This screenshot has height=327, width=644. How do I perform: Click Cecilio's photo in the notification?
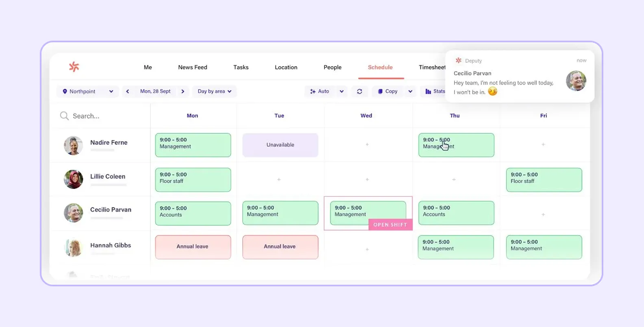coord(576,81)
